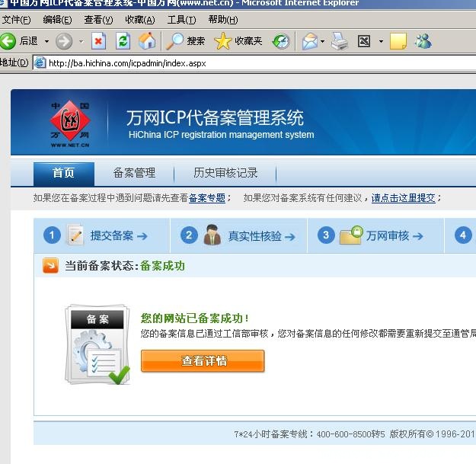
Task: Click the green Back arrow icon
Action: [x=8, y=41]
